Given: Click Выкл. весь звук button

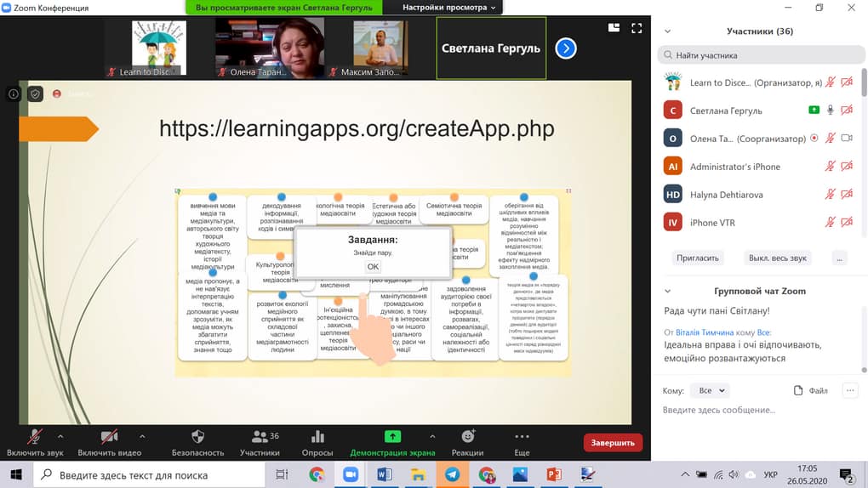Looking at the screenshot, I should point(777,258).
